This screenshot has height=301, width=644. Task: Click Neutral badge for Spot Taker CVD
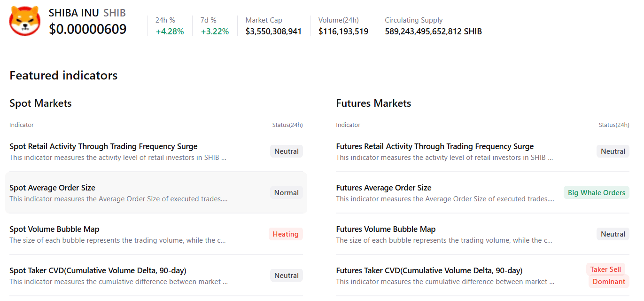pyautogui.click(x=286, y=276)
